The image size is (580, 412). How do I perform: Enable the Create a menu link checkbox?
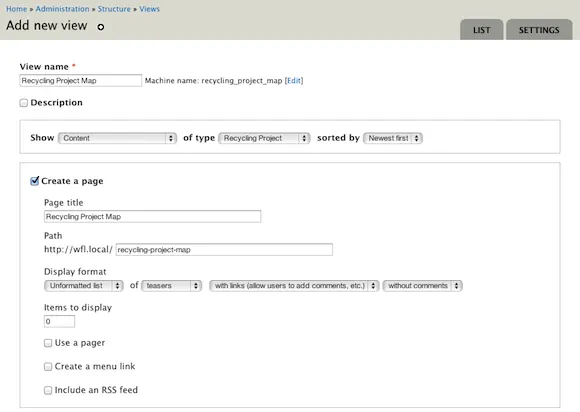48,367
